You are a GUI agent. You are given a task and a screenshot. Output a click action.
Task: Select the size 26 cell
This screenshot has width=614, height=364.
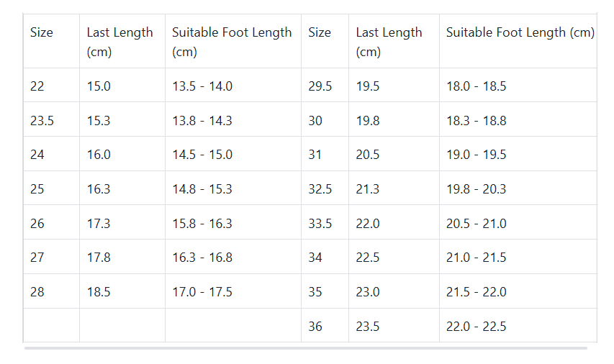coord(37,224)
